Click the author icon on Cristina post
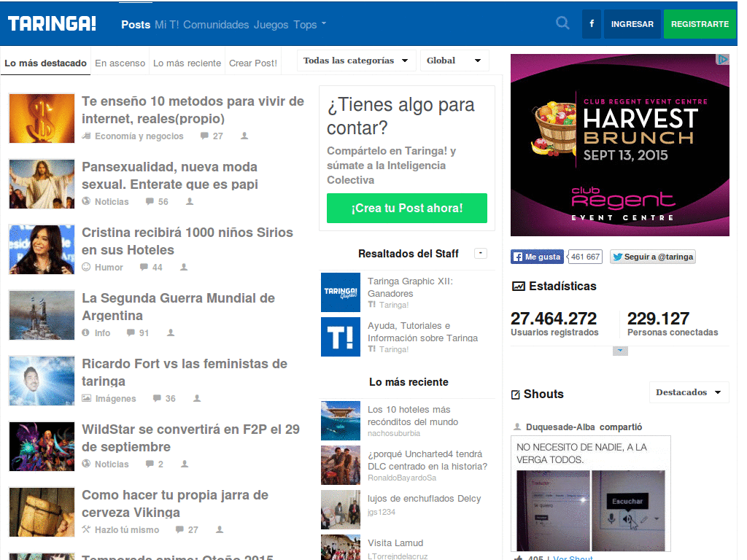Image resolution: width=747 pixels, height=560 pixels. coord(184,267)
